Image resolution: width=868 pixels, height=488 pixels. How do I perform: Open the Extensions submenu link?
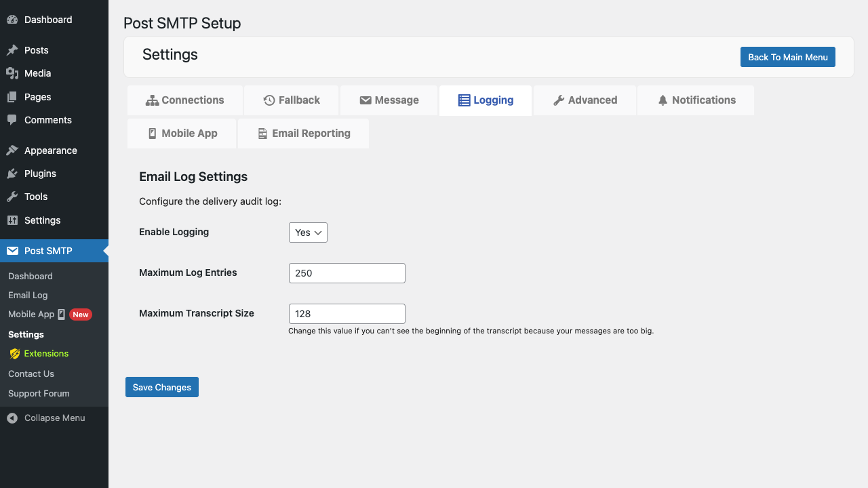tap(46, 354)
